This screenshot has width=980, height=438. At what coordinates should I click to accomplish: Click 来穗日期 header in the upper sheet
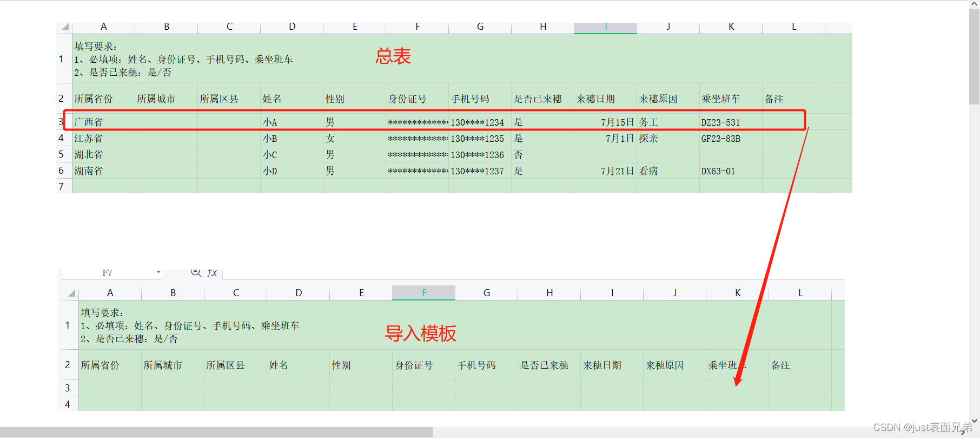tap(605, 99)
